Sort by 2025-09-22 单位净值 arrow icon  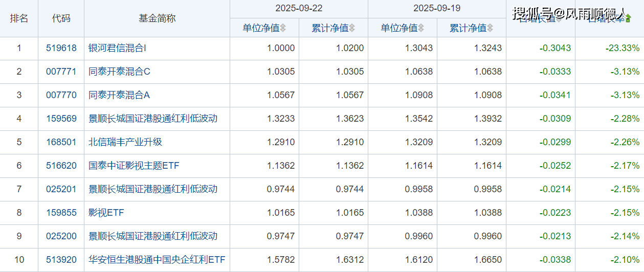coord(283,28)
